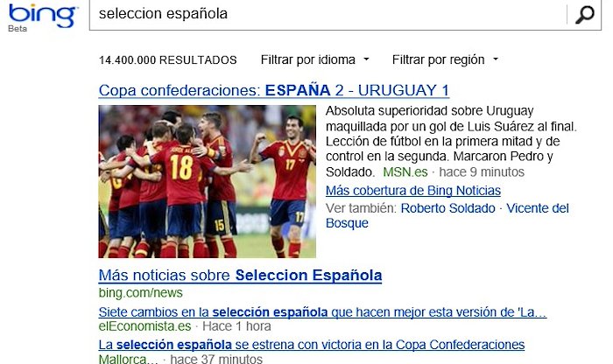Screen dimensions: 613x364
Task: Open the Copa confederaciones España 2 - Uruguay 1 headline
Action: coord(273,90)
